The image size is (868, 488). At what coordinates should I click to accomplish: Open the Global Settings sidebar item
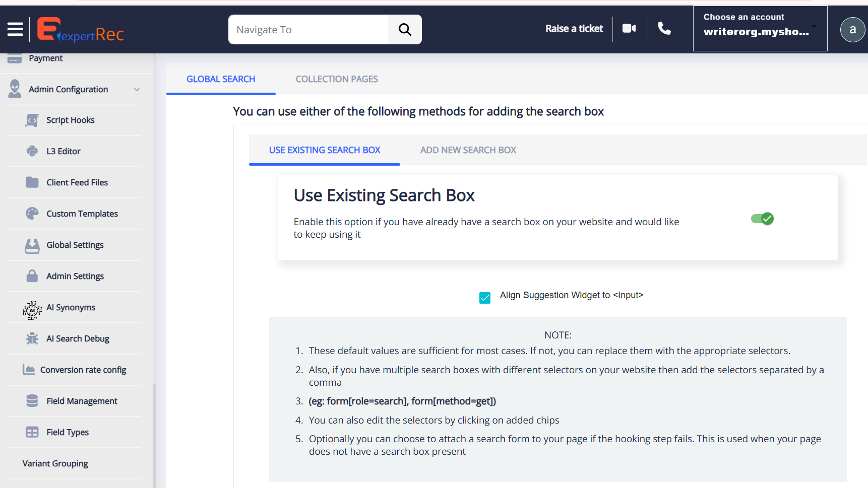point(75,245)
